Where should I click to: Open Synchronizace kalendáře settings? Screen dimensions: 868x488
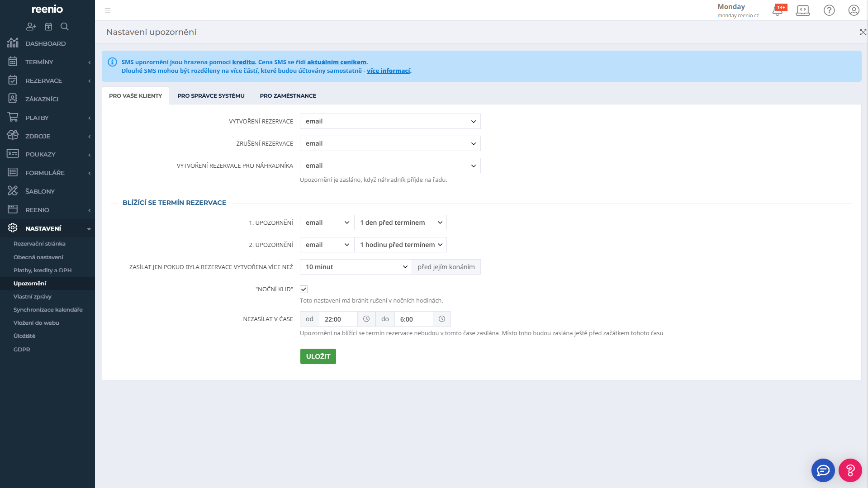47,309
